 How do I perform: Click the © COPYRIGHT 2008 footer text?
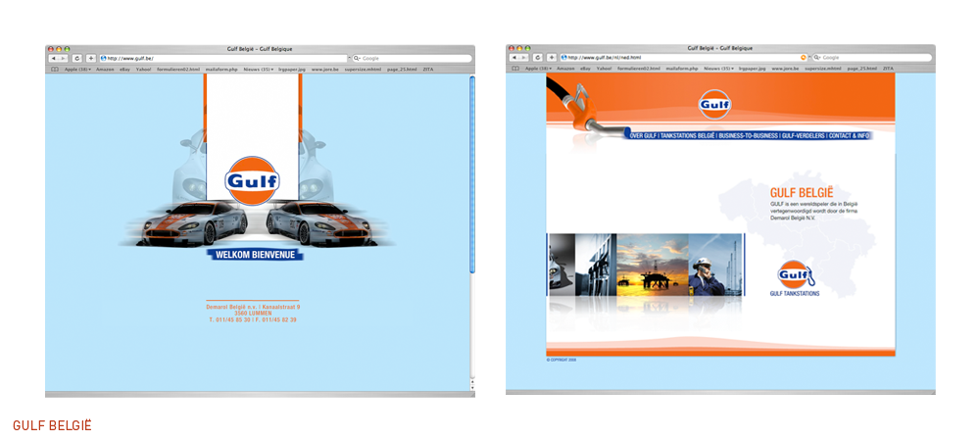561,360
